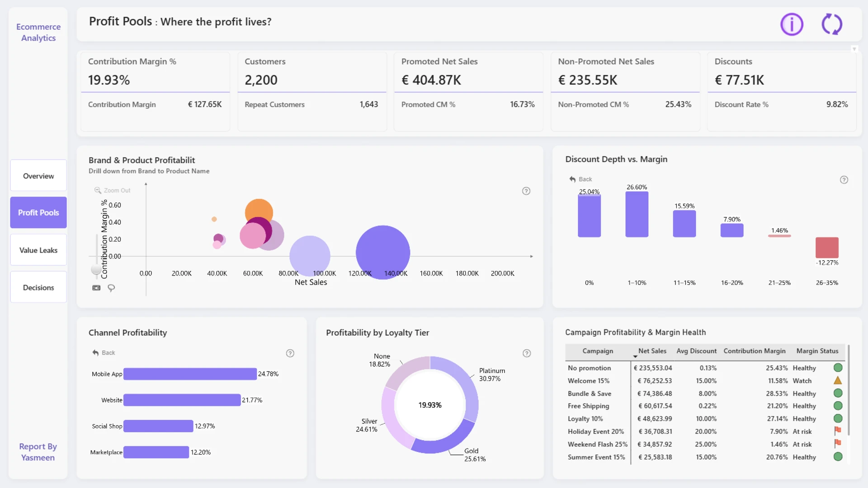Click the Zoom Out magnifier in scatter chart
This screenshot has width=868, height=488.
(x=98, y=190)
